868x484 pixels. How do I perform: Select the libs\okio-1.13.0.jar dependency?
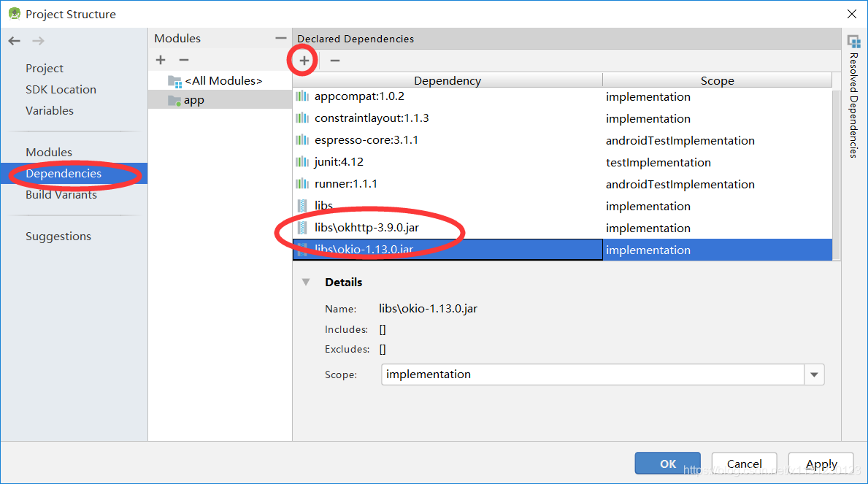[x=562, y=250]
